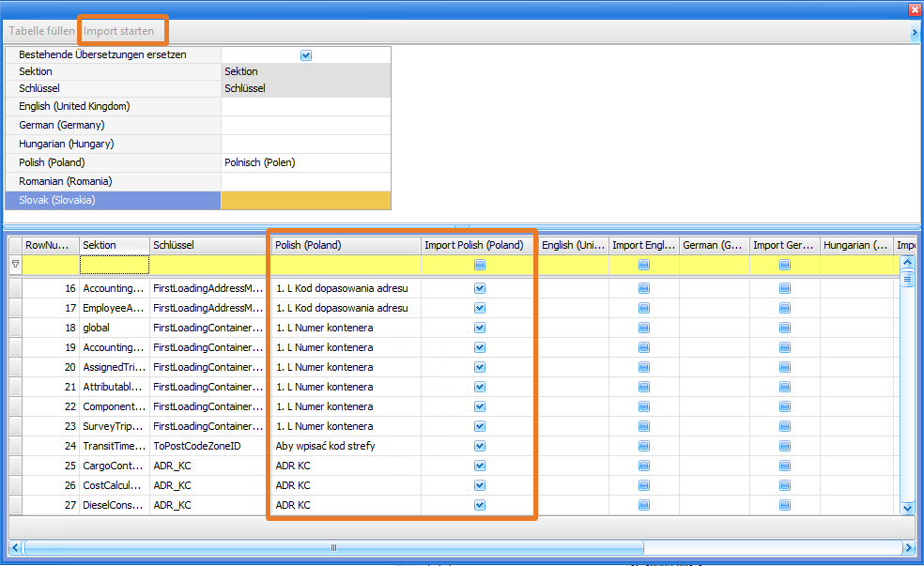
Task: Click the vertical scrollbar down arrow
Action: click(907, 508)
